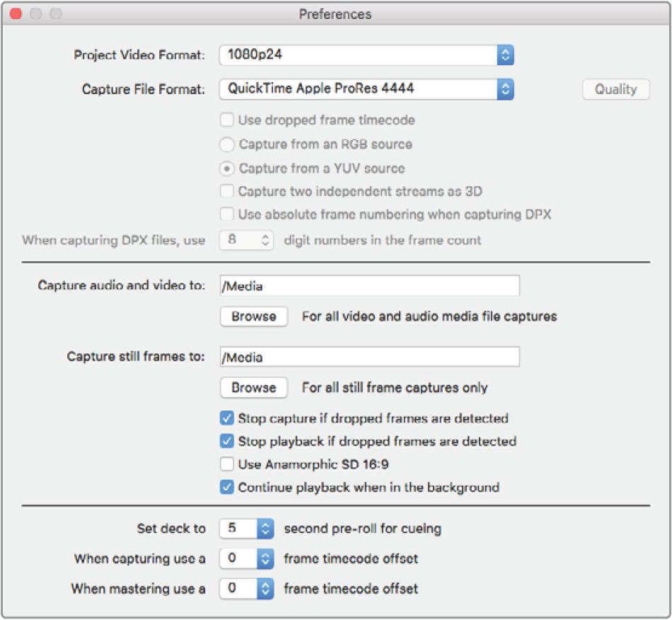672x620 pixels.
Task: Toggle absolute frame numbering for DPX
Action: click(227, 214)
